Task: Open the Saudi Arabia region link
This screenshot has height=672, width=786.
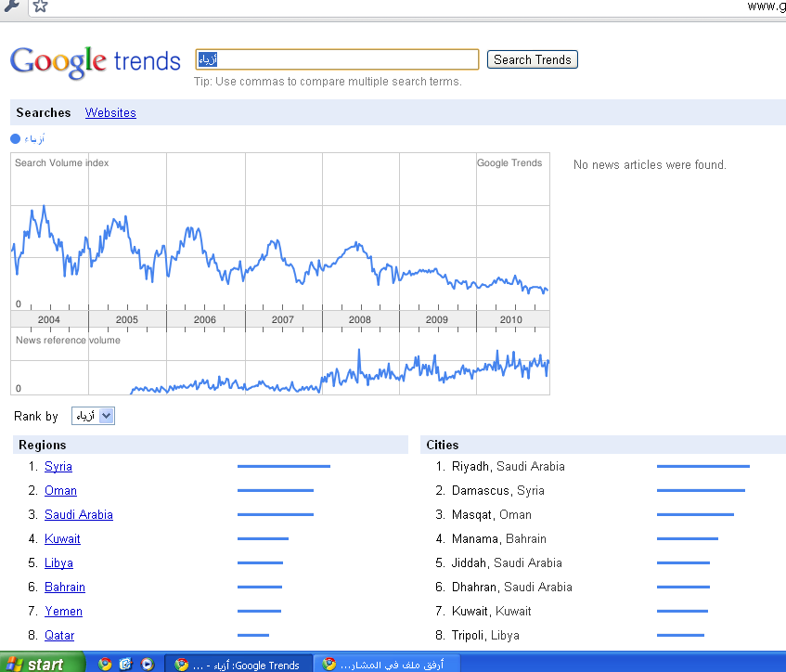Action: point(78,515)
